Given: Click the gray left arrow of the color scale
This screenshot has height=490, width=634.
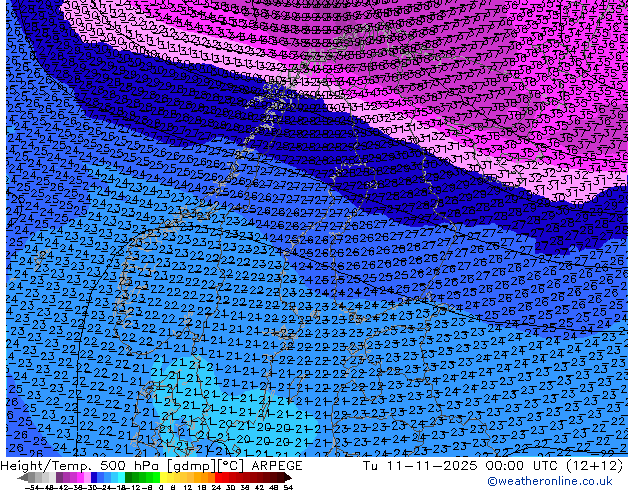Looking at the screenshot, I should coord(23,478).
